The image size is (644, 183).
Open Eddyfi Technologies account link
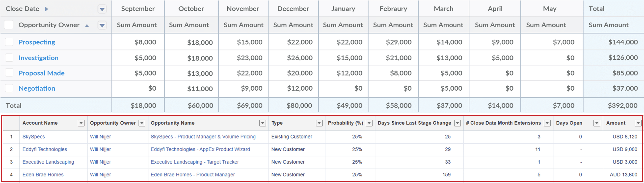tap(45, 149)
